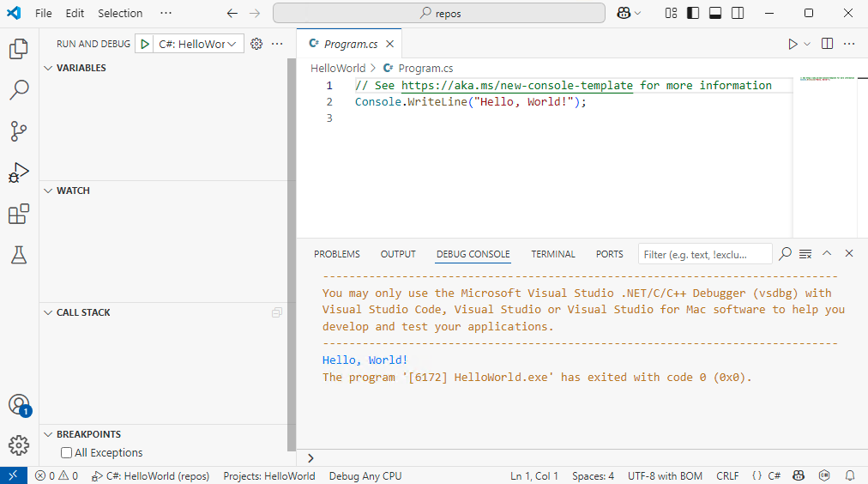Toggle the secondary side bar

pos(738,13)
